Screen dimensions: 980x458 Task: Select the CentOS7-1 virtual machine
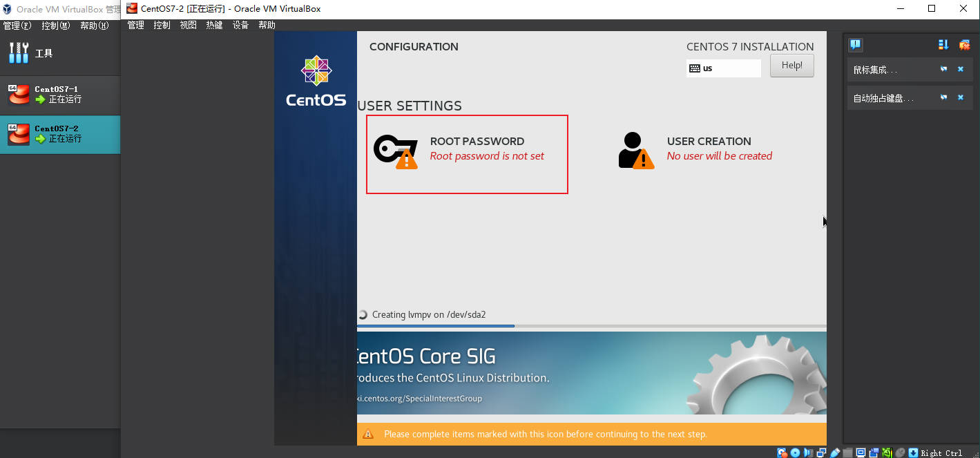(x=60, y=95)
